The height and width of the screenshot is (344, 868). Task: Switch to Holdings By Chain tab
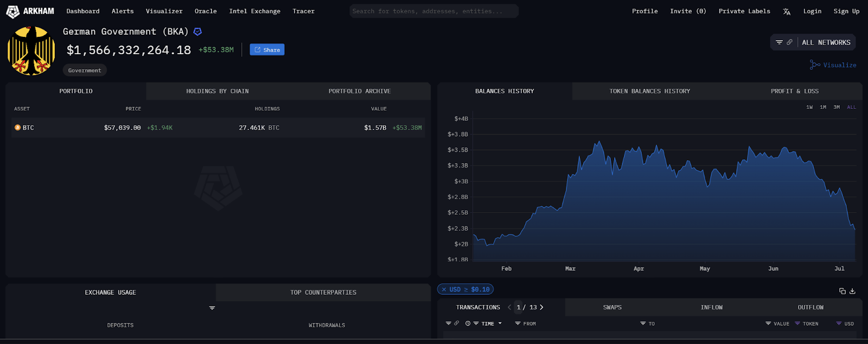(218, 91)
